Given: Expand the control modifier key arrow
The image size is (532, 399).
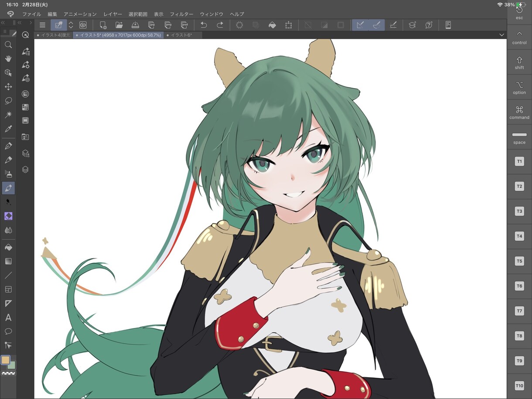Looking at the screenshot, I should click(x=519, y=37).
